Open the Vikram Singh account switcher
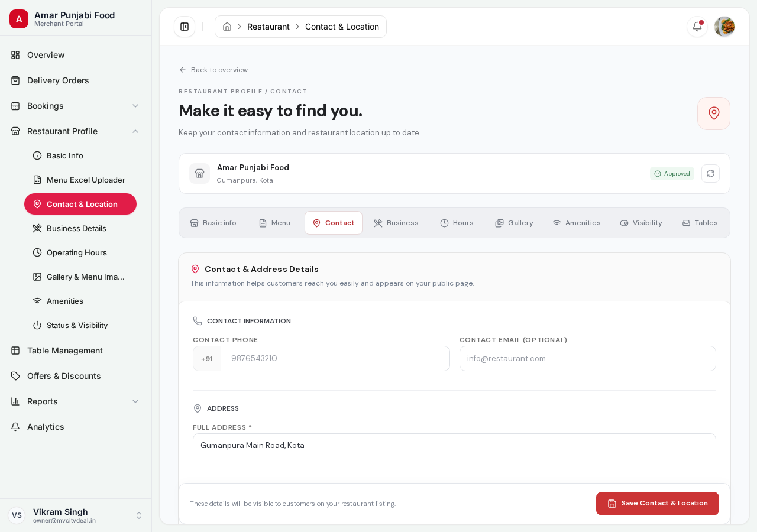The height and width of the screenshot is (532, 757). pos(76,515)
